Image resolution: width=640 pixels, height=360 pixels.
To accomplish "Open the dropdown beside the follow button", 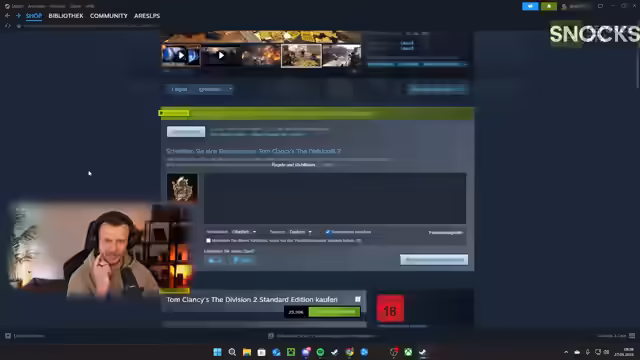I will (x=215, y=89).
